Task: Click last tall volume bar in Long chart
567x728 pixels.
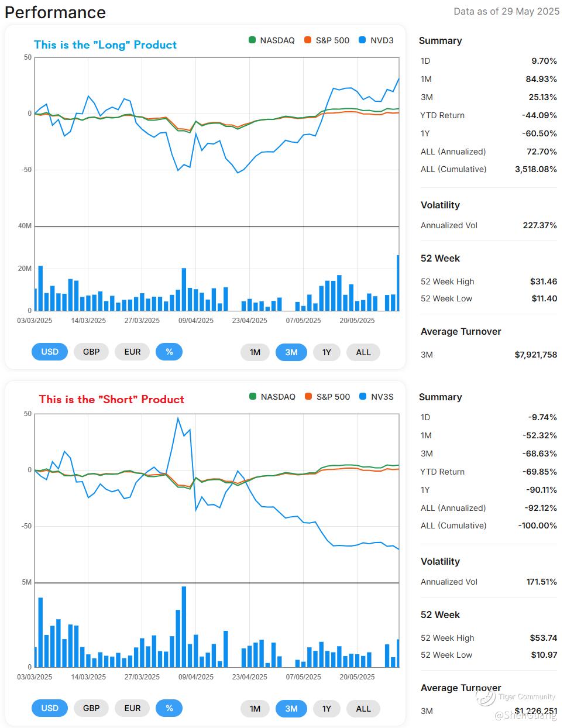Action: tap(398, 283)
